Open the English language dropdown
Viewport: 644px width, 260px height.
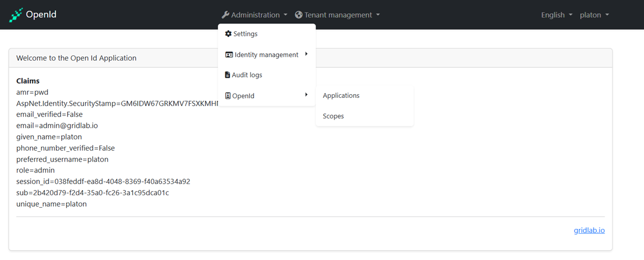[556, 15]
